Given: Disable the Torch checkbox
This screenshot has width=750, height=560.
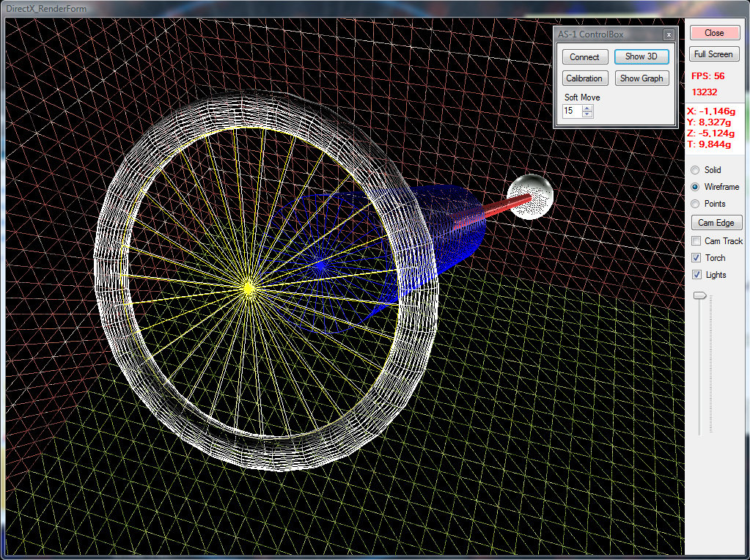Looking at the screenshot, I should click(x=696, y=258).
